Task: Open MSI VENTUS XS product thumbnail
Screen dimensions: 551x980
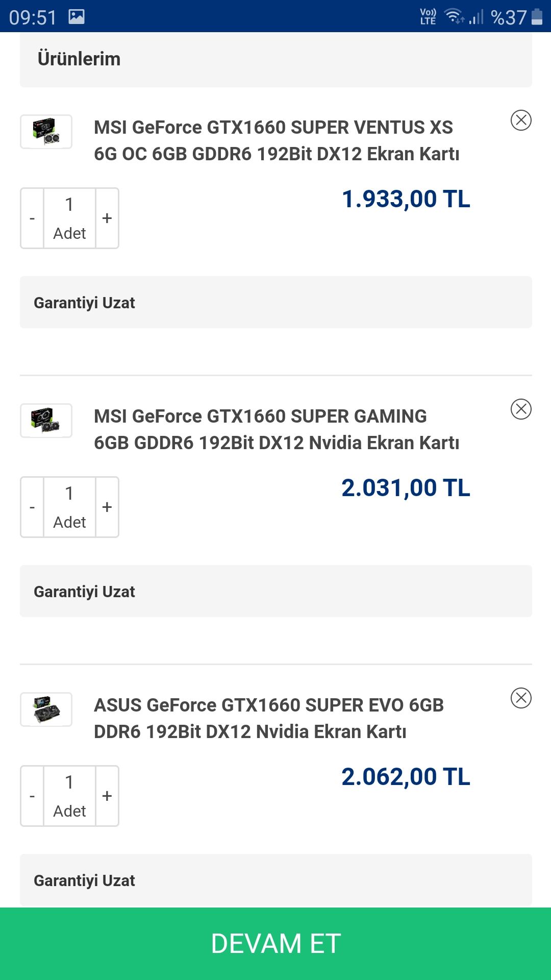Action: (46, 132)
